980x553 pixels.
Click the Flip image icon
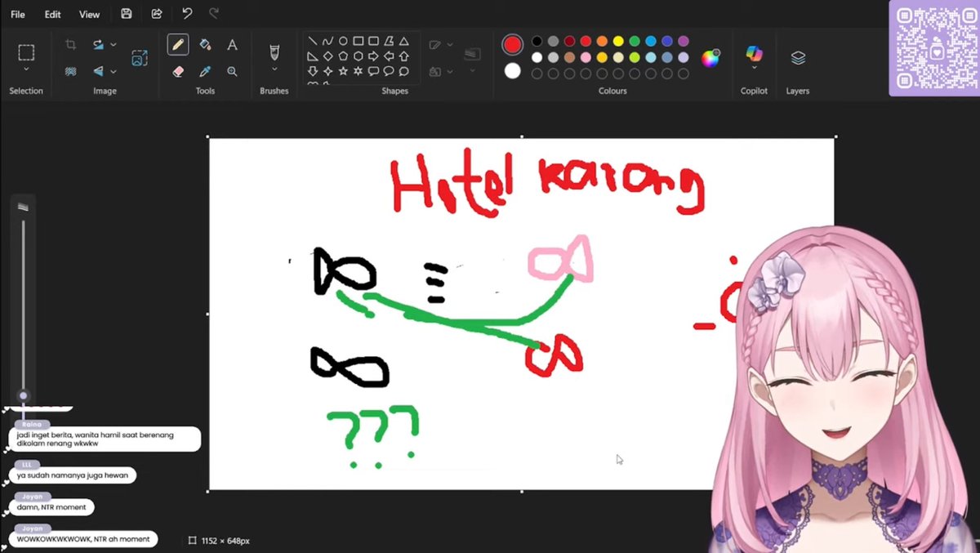(x=98, y=71)
